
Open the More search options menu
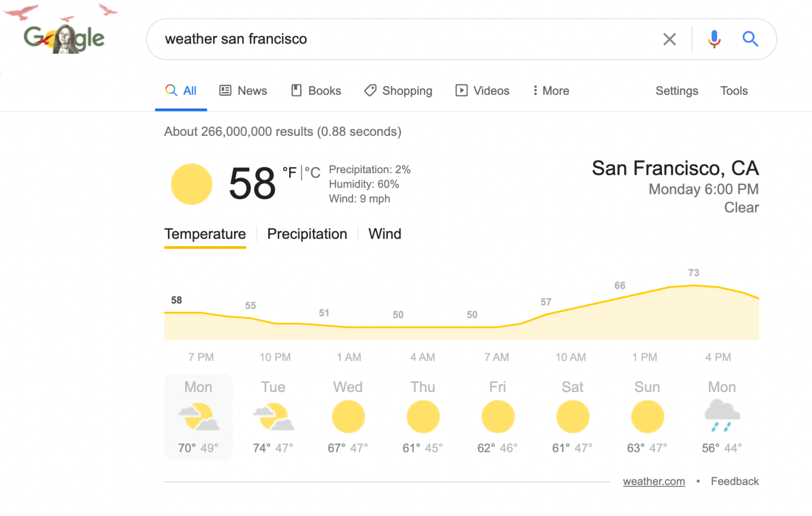tap(550, 90)
